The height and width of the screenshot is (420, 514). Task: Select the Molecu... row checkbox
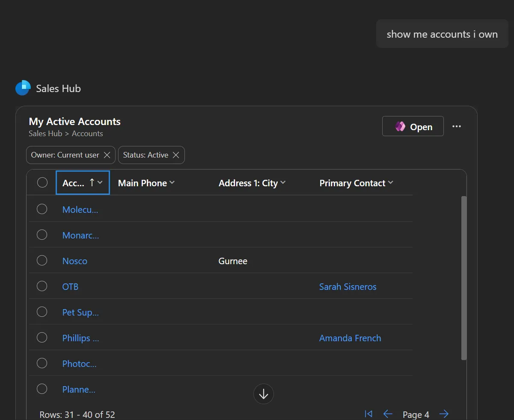(42, 209)
